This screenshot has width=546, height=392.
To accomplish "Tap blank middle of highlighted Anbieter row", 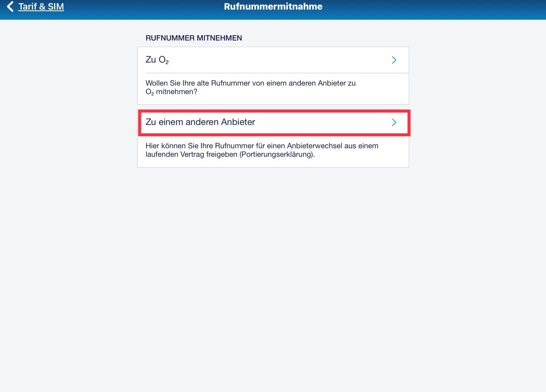I will tap(320, 122).
